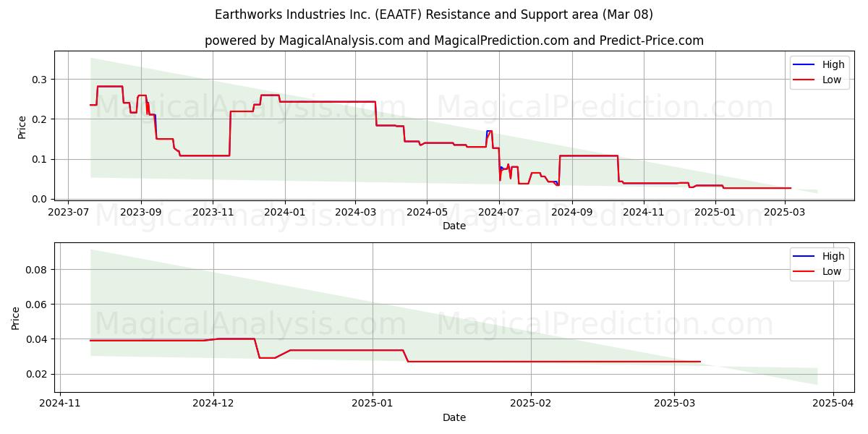Viewport: 868px width, 434px height.
Task: Click the '0.06' y-axis tick in bottom chart
Action: (38, 305)
